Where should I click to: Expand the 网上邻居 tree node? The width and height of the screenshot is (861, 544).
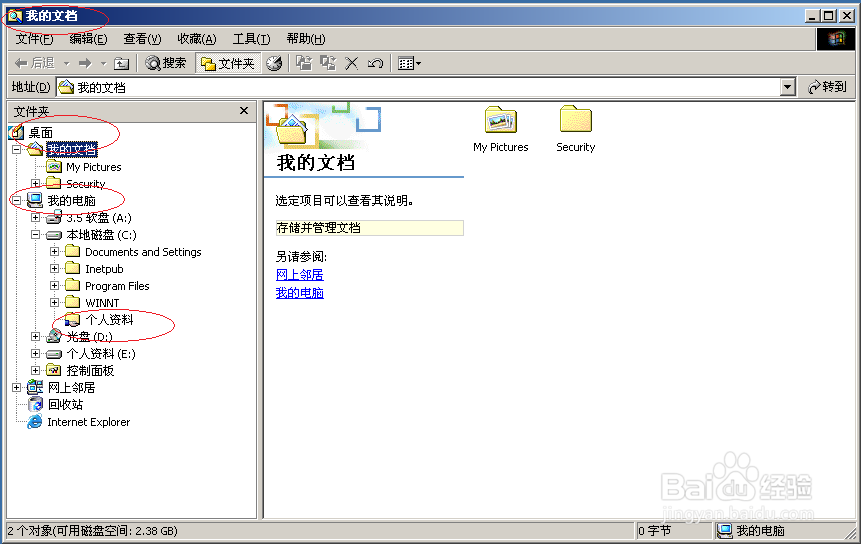[16, 388]
